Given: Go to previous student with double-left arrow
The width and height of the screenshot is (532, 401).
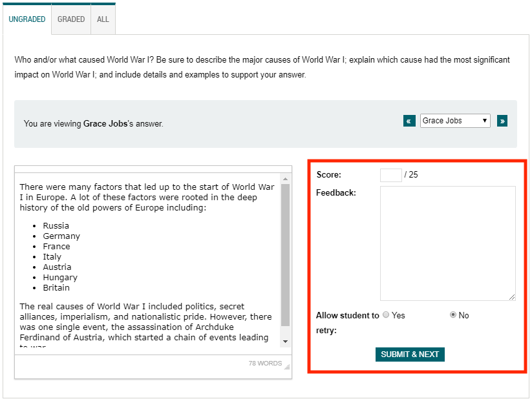Looking at the screenshot, I should coord(409,121).
